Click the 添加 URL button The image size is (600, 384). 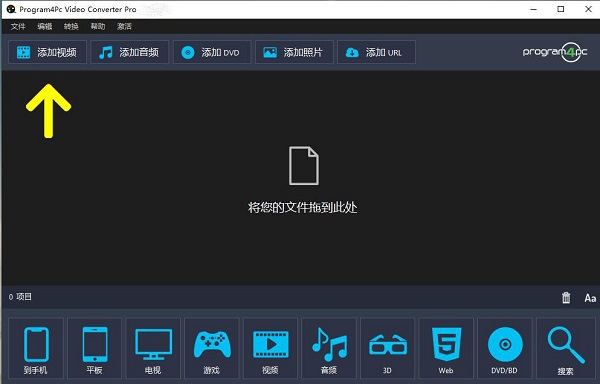[376, 52]
